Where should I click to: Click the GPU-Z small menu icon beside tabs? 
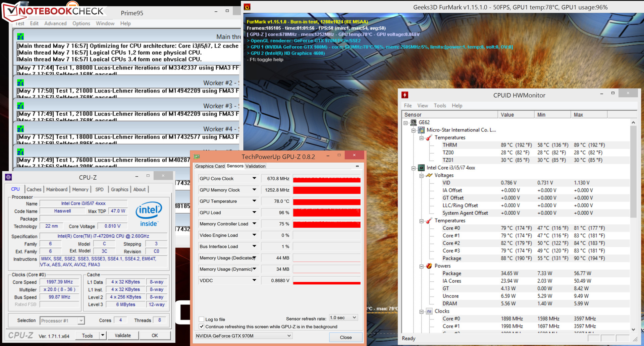(x=357, y=166)
